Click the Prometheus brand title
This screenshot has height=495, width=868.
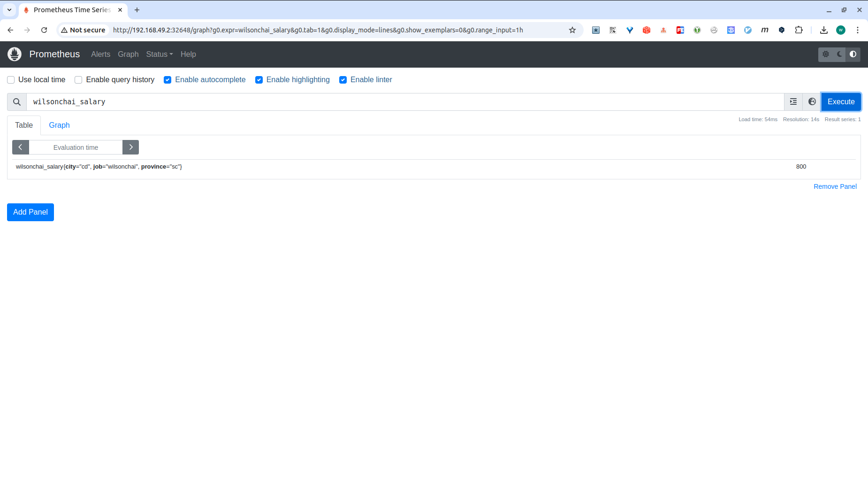point(54,54)
